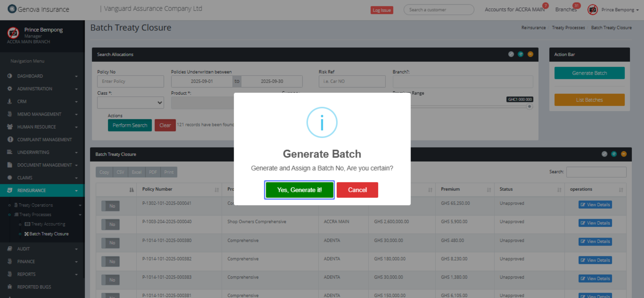Click the Premium Range slider handle
Image resolution: width=644 pixels, height=298 pixels.
click(529, 107)
